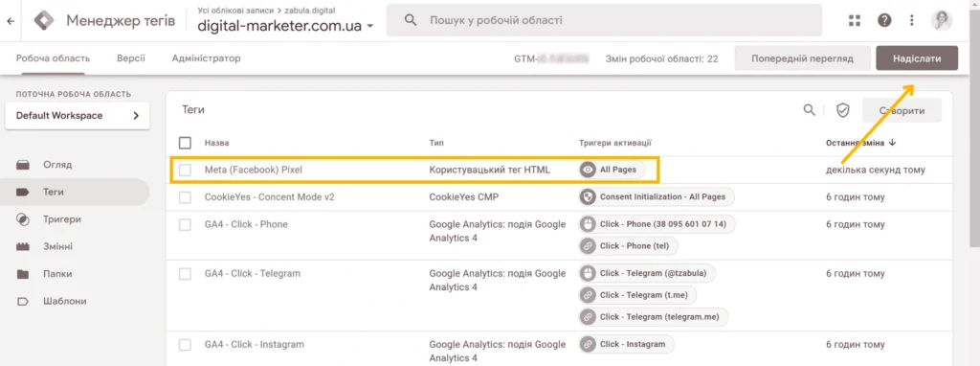Open the CookieYes - Concent Mode v2 tag

pos(269,197)
